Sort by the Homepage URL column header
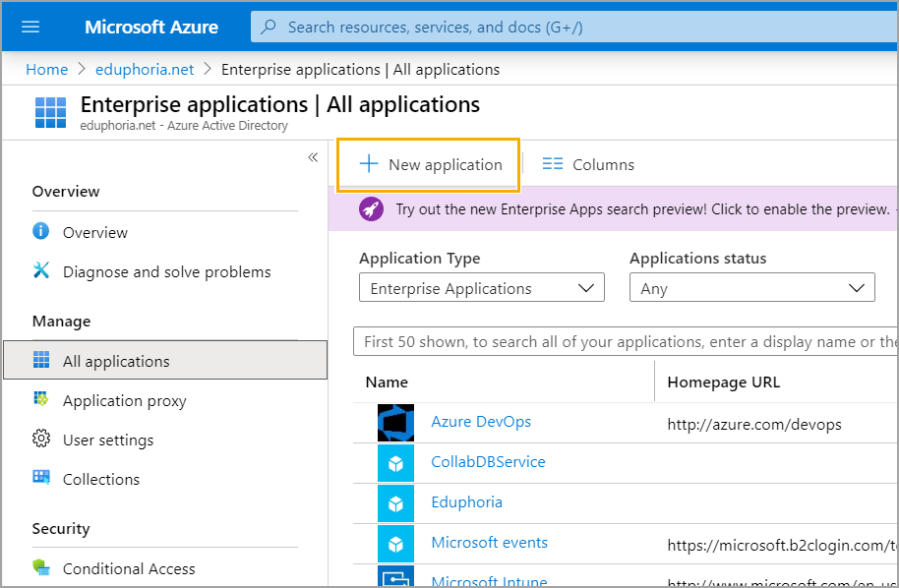The image size is (899, 588). pyautogui.click(x=724, y=382)
